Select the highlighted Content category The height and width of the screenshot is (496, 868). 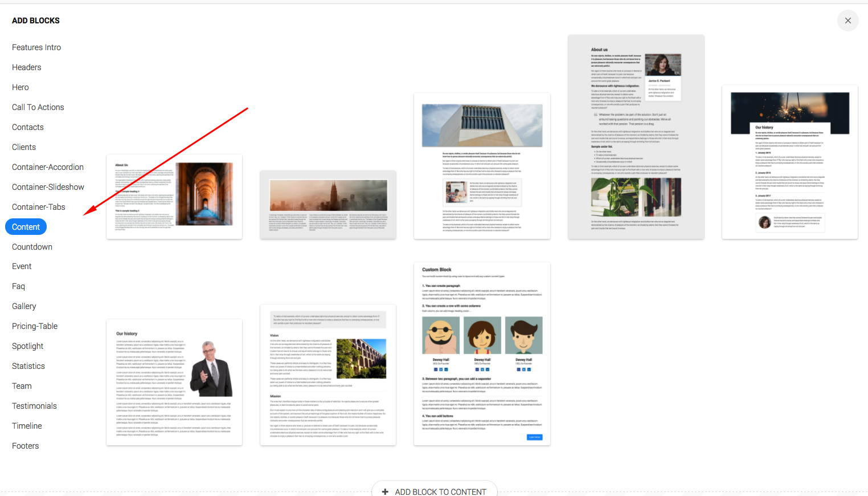pyautogui.click(x=26, y=226)
